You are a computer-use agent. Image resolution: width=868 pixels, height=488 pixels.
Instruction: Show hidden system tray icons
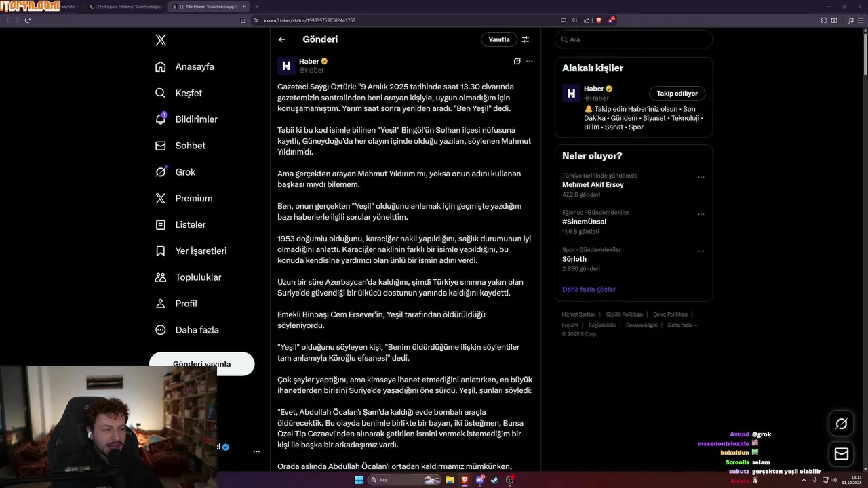804,480
